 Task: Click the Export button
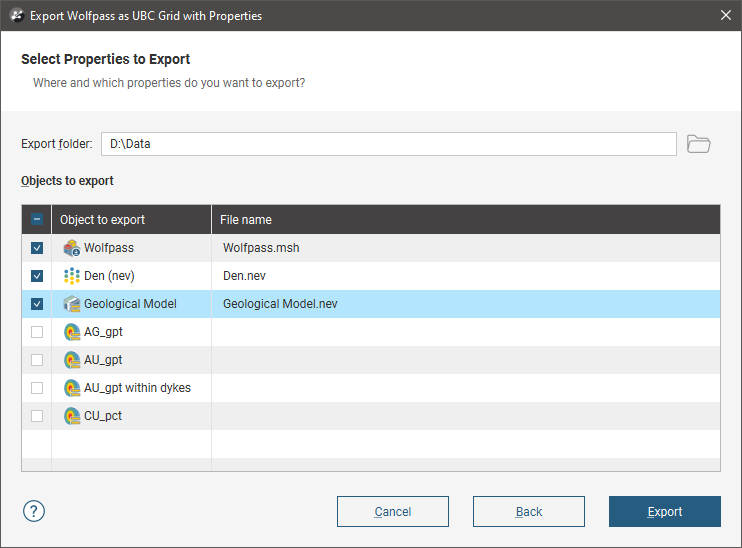664,511
